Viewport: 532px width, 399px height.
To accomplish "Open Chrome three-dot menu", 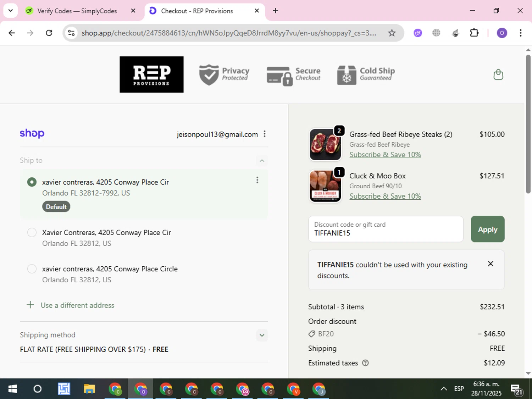I will (520, 33).
